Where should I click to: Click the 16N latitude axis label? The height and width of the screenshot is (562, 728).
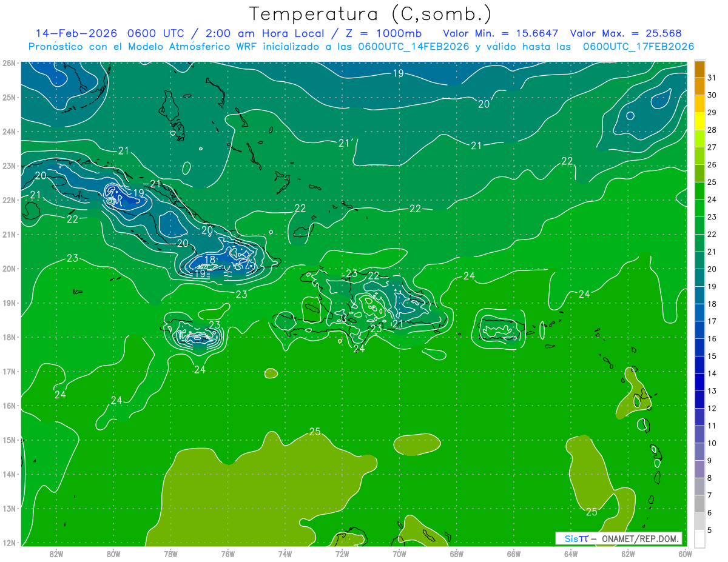pyautogui.click(x=8, y=406)
